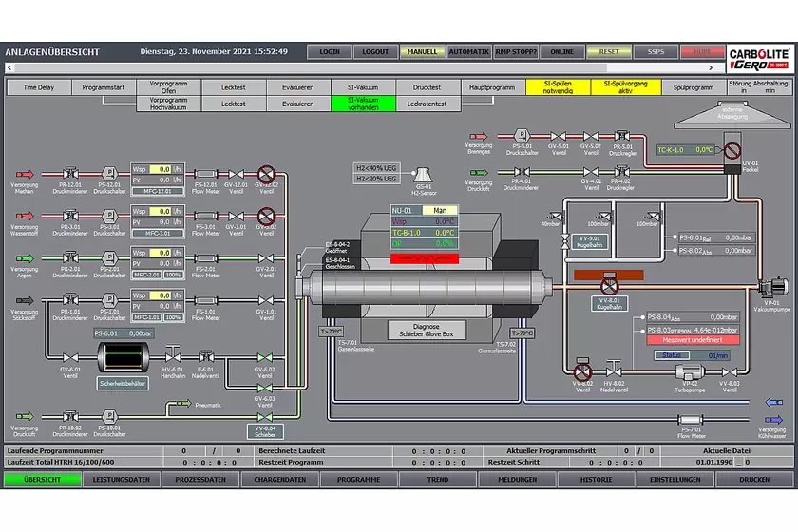798x532 pixels.
Task: Toggle the VV-8.04 Schieber control
Action: (265, 431)
